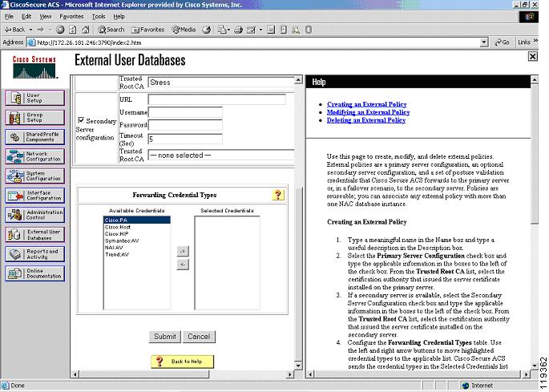The image size is (549, 392).
Task: Click the Cancel button
Action: [199, 337]
